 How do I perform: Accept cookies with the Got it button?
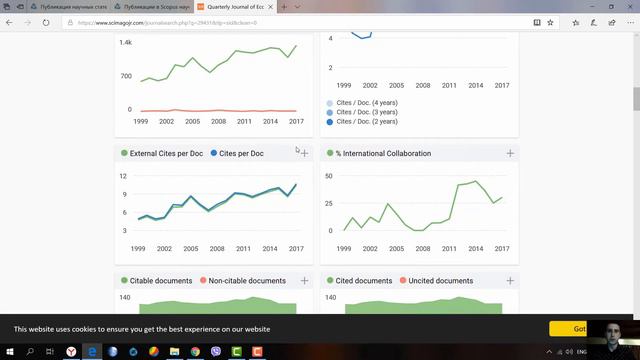coord(568,329)
